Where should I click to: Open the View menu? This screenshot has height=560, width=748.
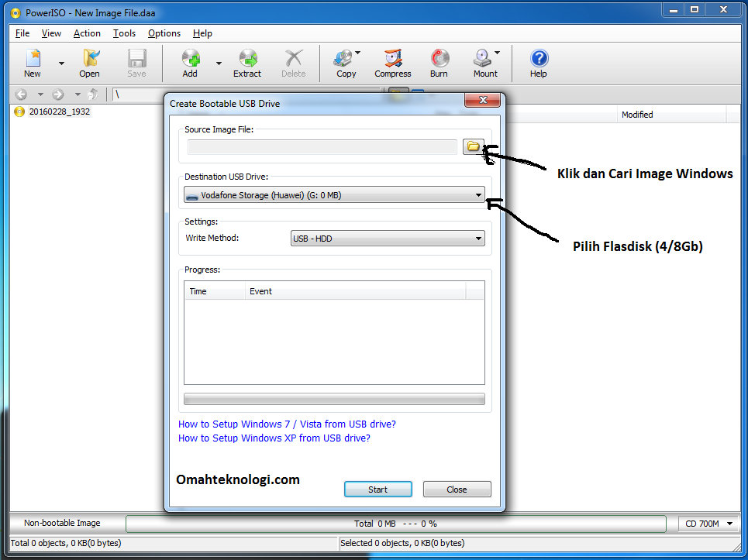pos(51,33)
